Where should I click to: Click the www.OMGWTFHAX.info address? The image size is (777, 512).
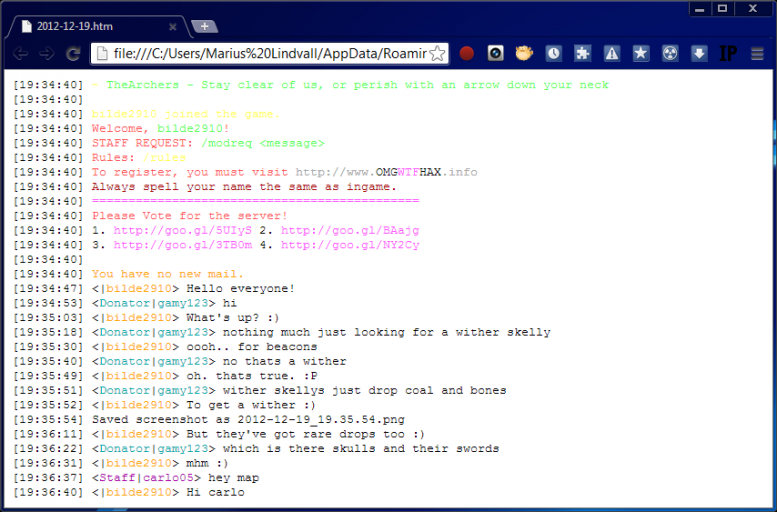387,172
